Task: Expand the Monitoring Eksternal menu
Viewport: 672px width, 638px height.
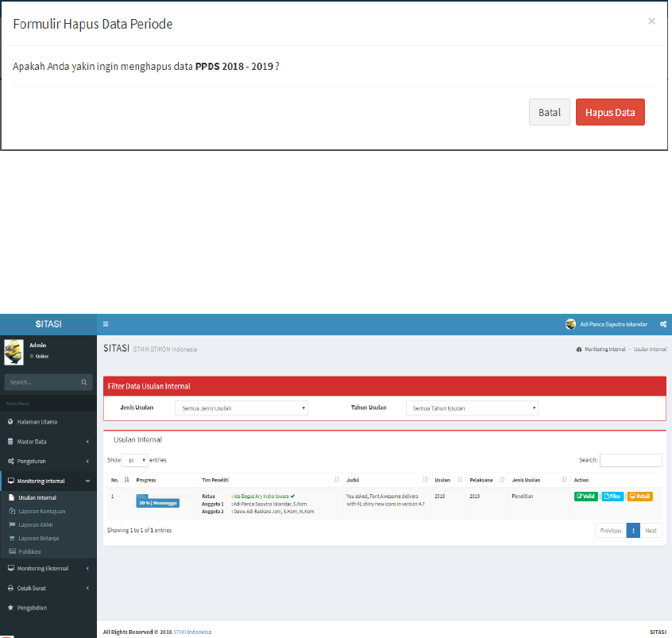Action: tap(48, 569)
